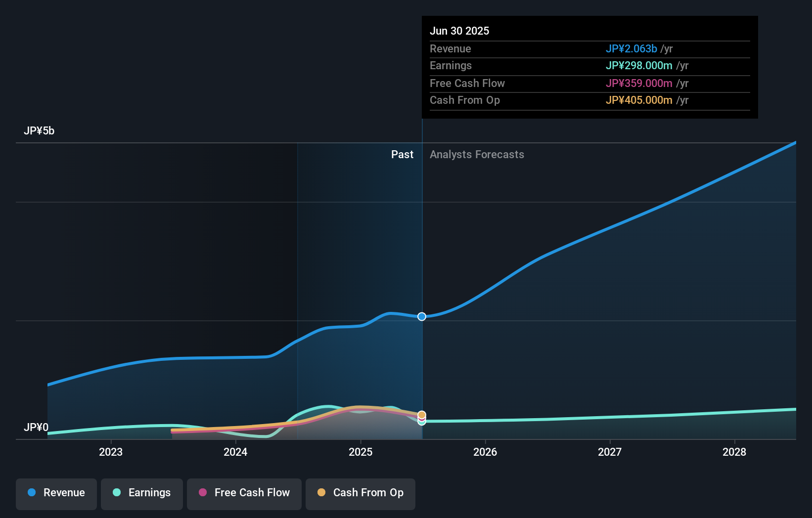
Task: Click the Free Cash Flow legend button
Action: point(244,493)
